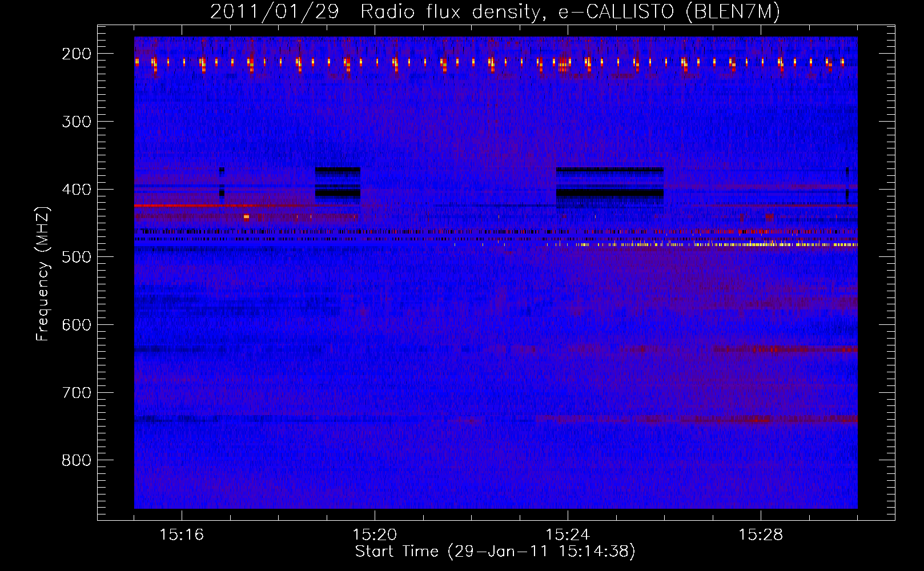Select the 500 frequency tick label
Image resolution: width=924 pixels, height=571 pixels.
(x=77, y=257)
